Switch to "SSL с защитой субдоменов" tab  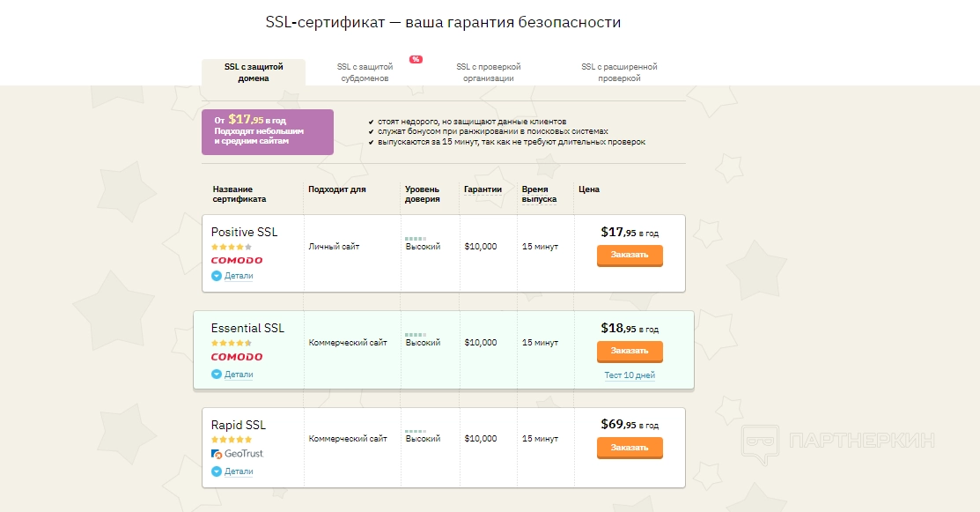(363, 72)
